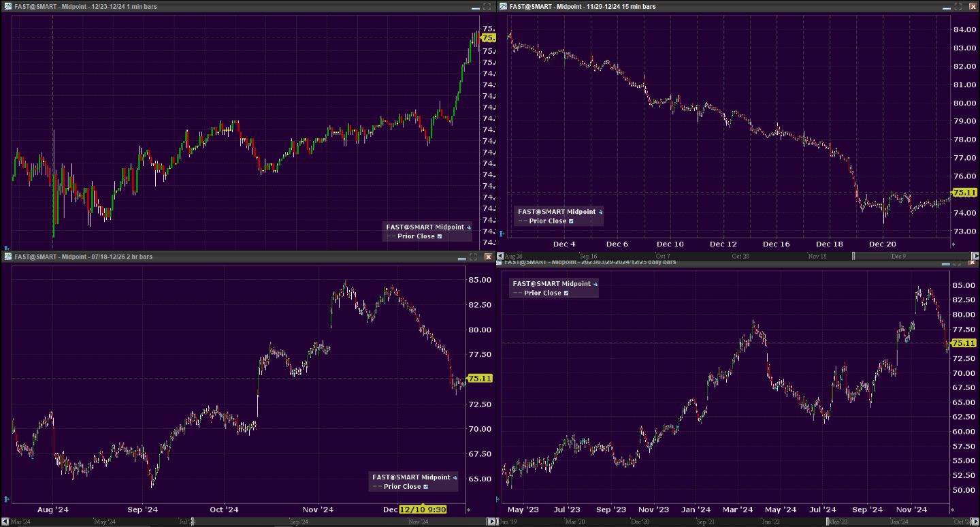The image size is (980, 527).
Task: Click chart icon in 15 min bars title bar
Action: 503,6
